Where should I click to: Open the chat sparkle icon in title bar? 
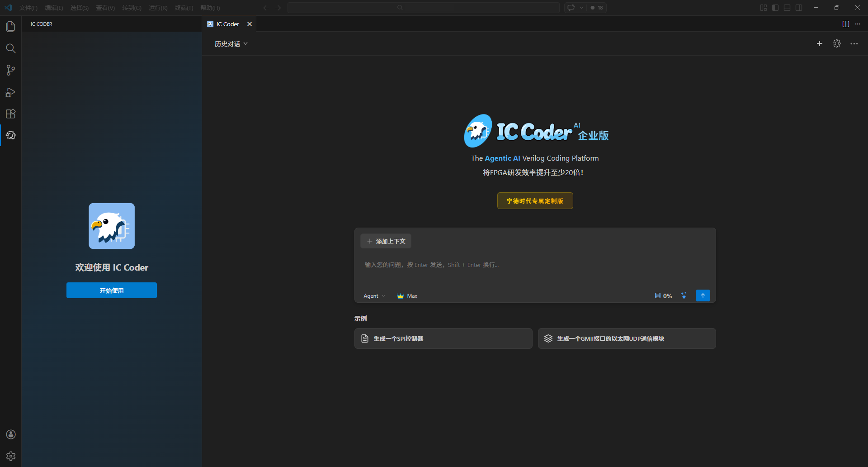(x=571, y=8)
